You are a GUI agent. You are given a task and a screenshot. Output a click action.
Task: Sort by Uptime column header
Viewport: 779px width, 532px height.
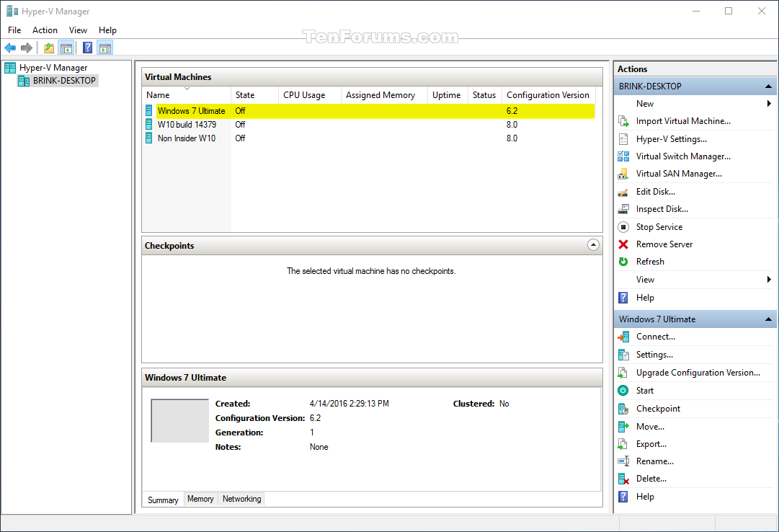pos(448,95)
